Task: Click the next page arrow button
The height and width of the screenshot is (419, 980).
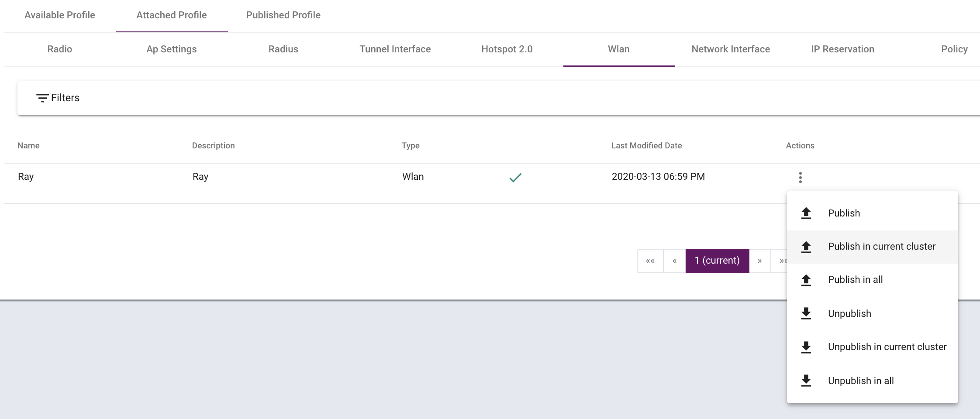Action: [x=760, y=261]
